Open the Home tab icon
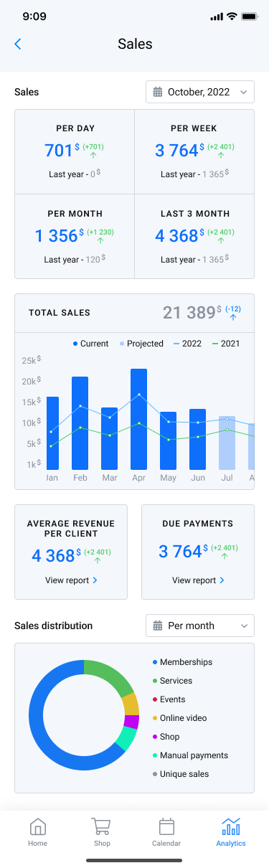 point(38,827)
